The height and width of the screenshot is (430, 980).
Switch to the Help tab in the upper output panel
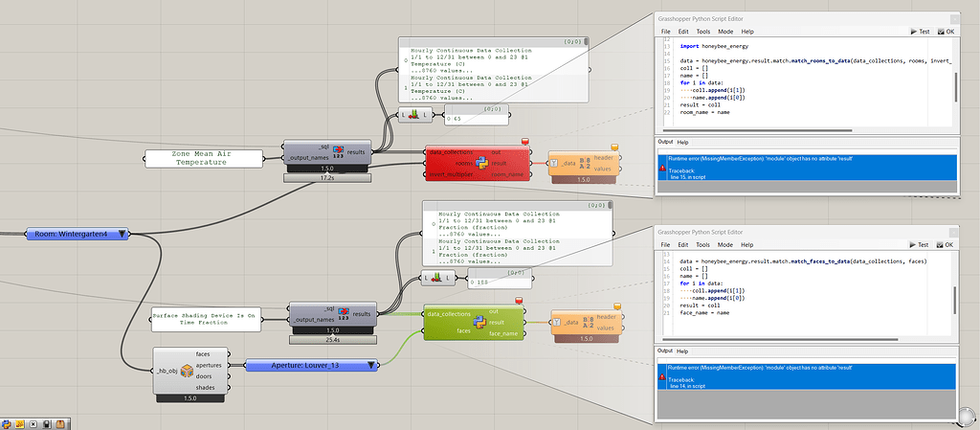coord(683,142)
